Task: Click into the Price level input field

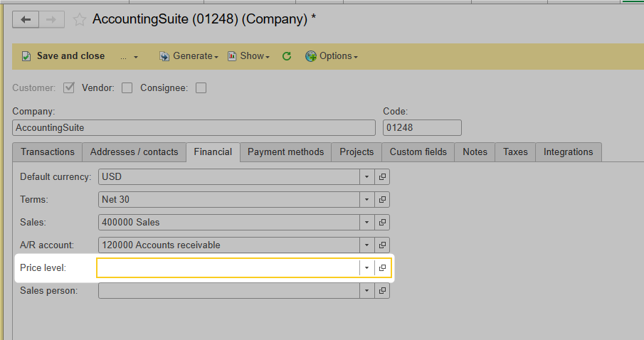Action: [x=228, y=267]
